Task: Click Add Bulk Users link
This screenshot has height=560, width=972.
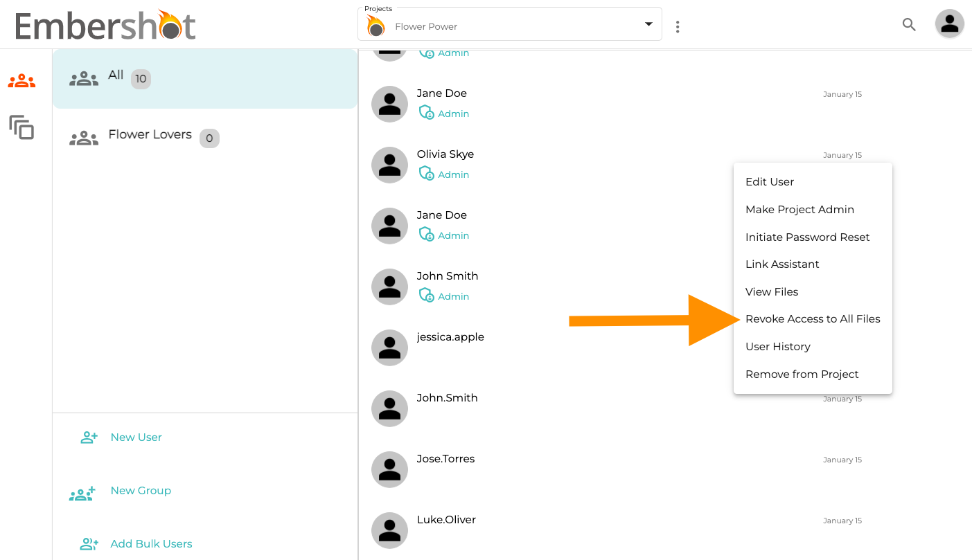Action: 151,544
